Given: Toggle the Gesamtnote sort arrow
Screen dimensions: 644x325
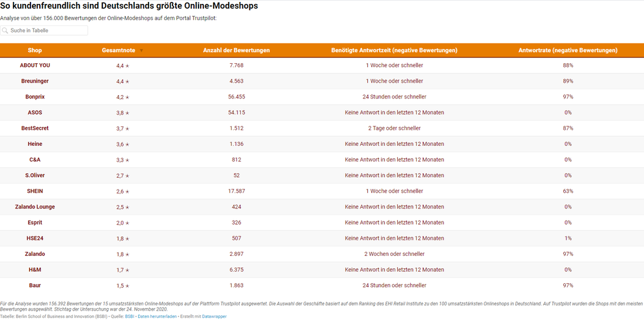Looking at the screenshot, I should click(141, 51).
